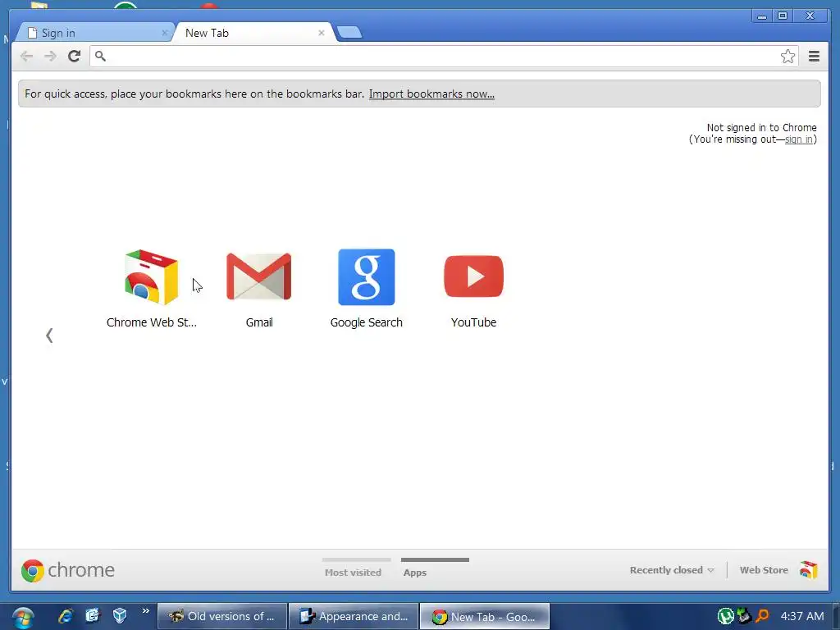Open the Web Store link in footer
Screen dimensions: 840x630
[764, 570]
